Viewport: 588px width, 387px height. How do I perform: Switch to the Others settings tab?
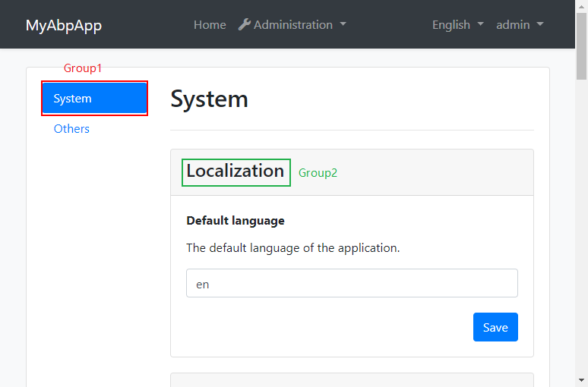(71, 128)
